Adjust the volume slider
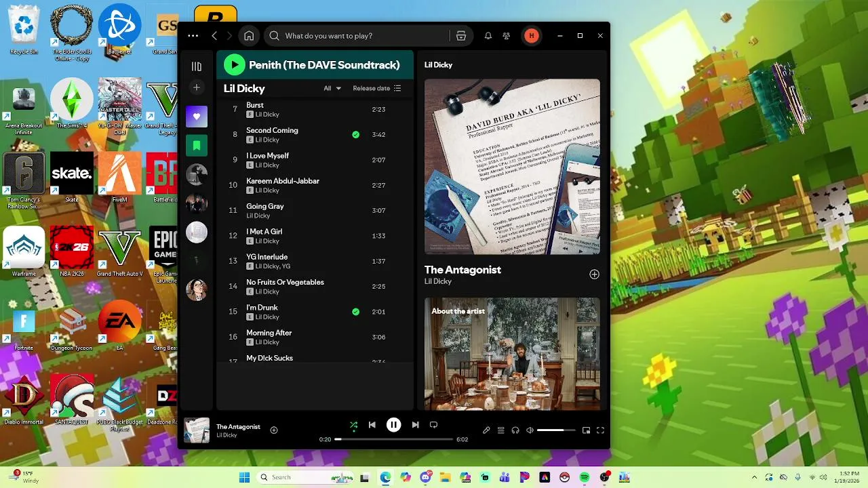This screenshot has width=868, height=488. [556, 430]
